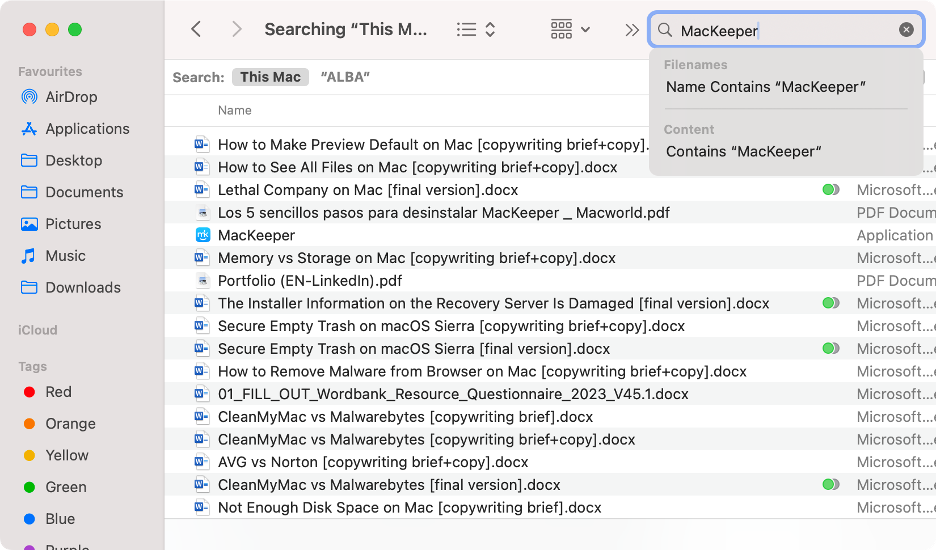Select Secure Empty Trash [final version].docx

[414, 349]
